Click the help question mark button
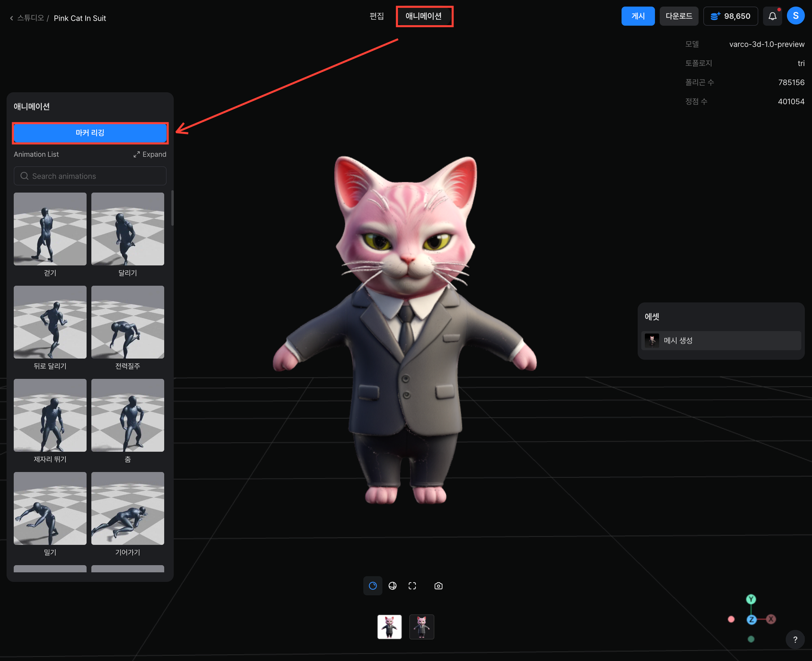812x661 pixels. point(795,639)
